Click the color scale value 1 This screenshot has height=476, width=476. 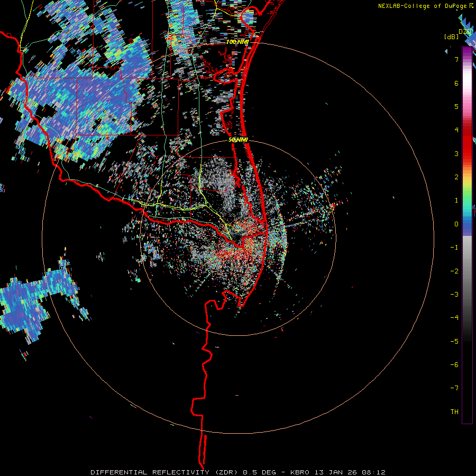[456, 200]
